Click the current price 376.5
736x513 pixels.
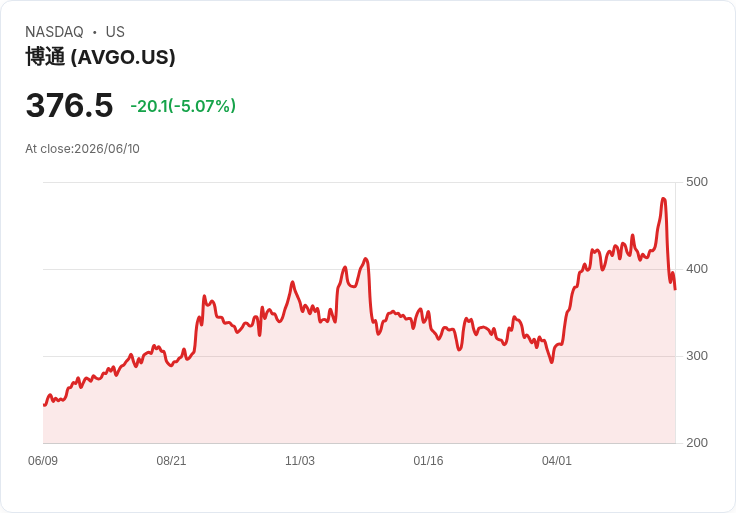pyautogui.click(x=69, y=105)
